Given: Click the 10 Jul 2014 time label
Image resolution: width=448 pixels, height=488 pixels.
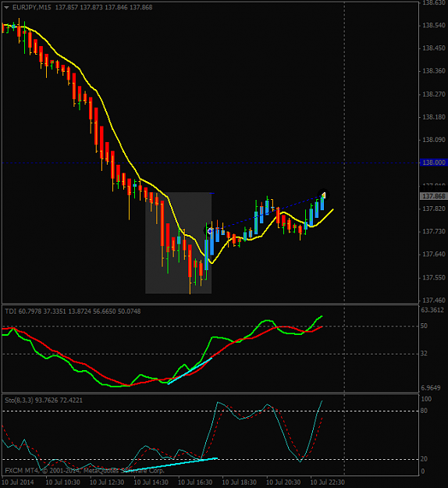Looking at the screenshot, I should pos(18,483).
